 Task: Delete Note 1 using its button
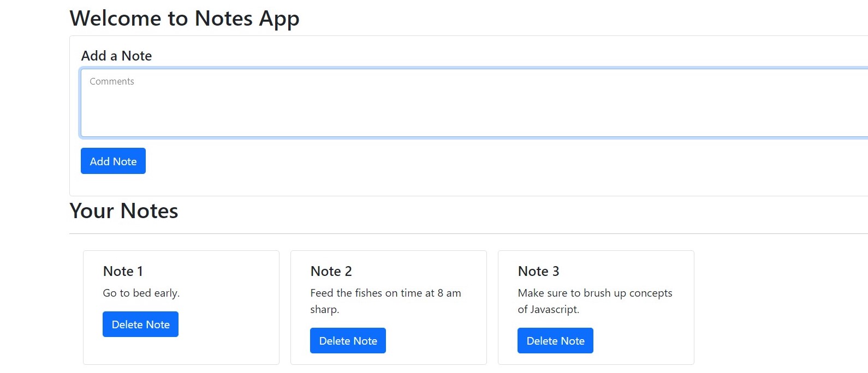(x=140, y=324)
